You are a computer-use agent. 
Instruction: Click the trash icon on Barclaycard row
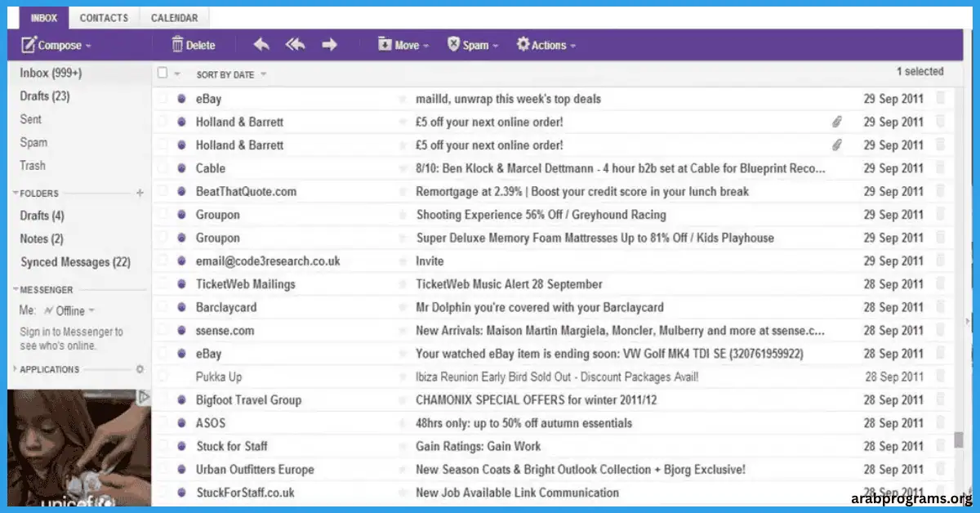click(940, 307)
